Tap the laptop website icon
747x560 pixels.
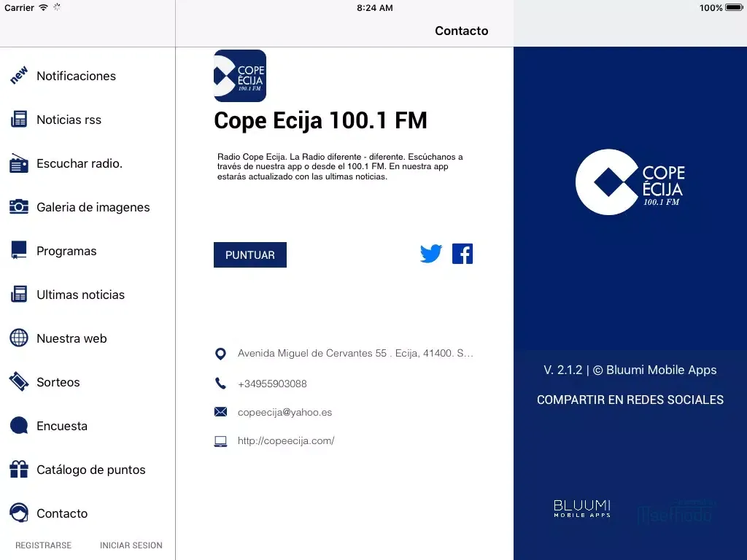tap(220, 441)
